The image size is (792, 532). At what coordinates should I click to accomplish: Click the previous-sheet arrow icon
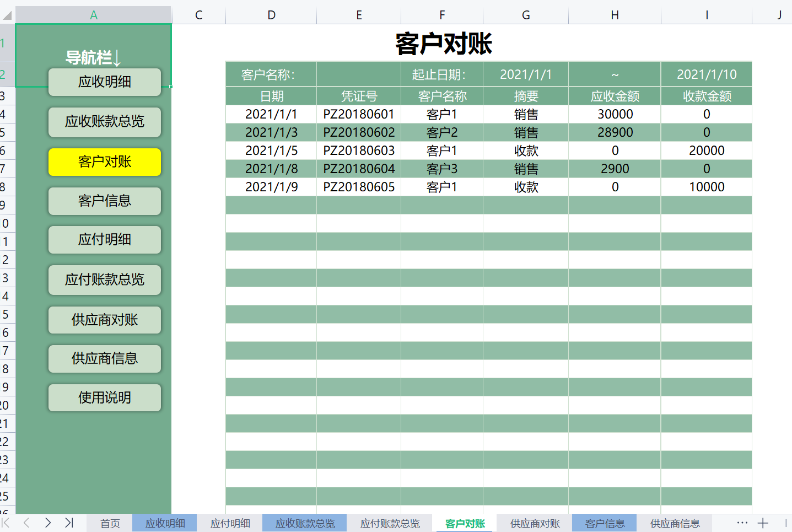click(x=28, y=523)
